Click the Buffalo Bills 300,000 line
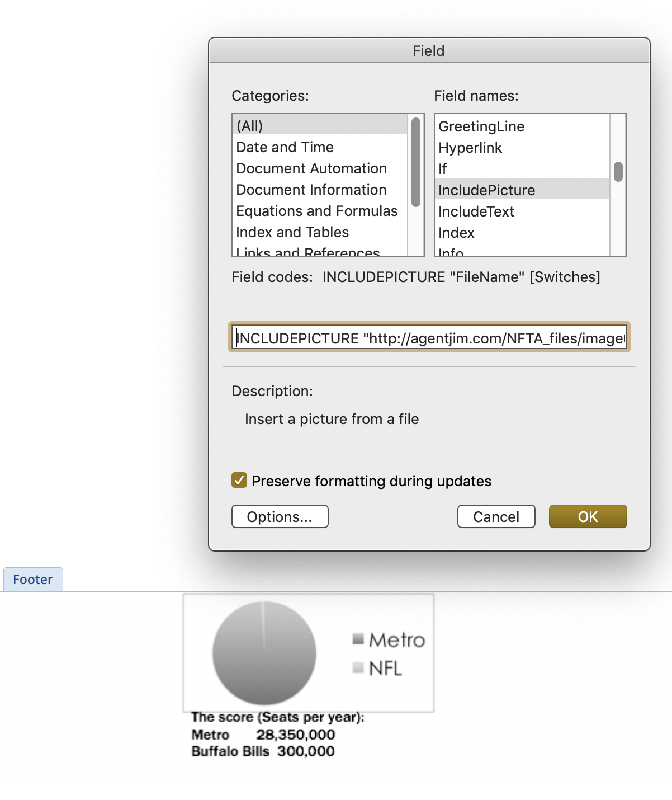Viewport: 672px width, 800px height. [263, 751]
